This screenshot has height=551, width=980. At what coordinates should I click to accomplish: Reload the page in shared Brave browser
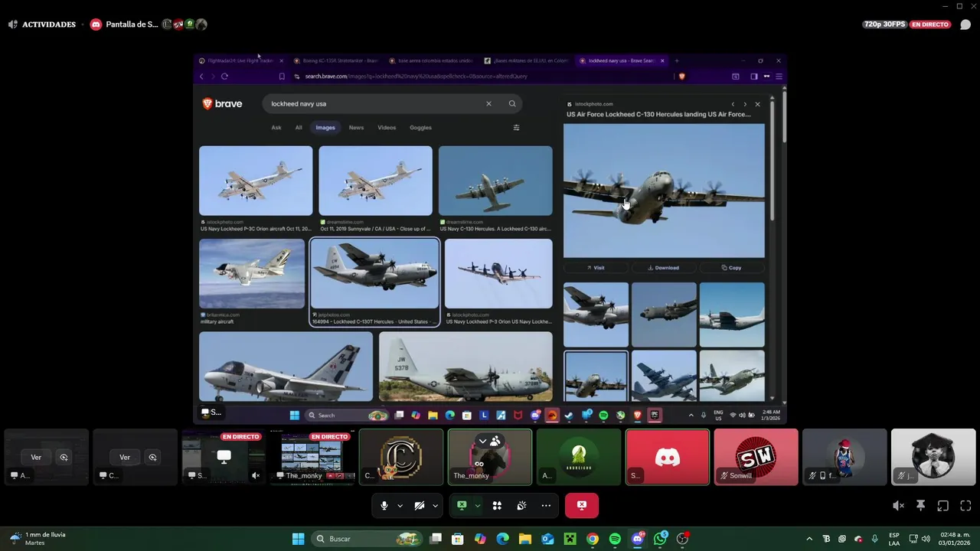point(224,77)
